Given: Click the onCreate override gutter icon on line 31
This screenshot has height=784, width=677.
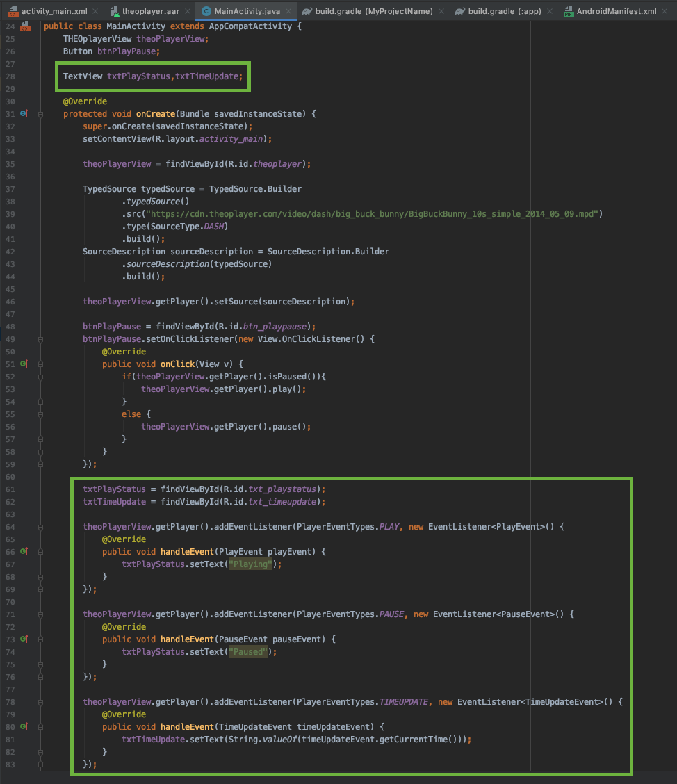Looking at the screenshot, I should [24, 113].
